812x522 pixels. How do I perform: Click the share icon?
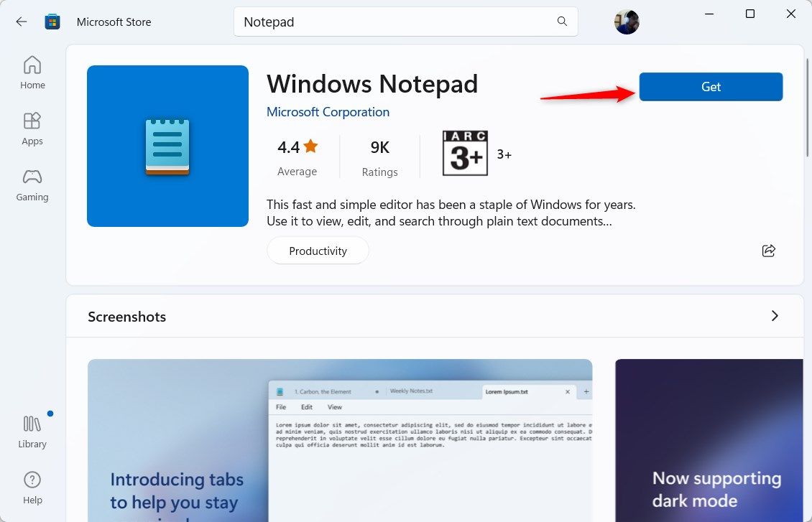[x=768, y=251]
